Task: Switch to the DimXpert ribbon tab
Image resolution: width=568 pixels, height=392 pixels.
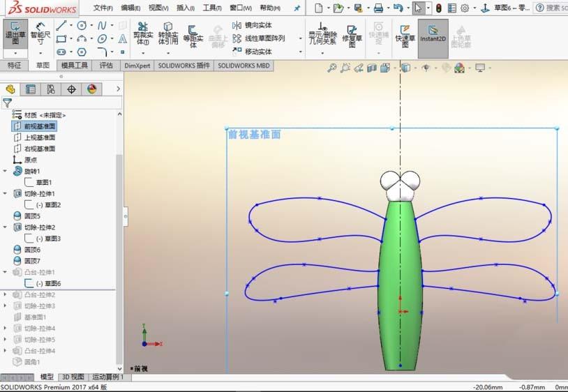Action: 137,66
